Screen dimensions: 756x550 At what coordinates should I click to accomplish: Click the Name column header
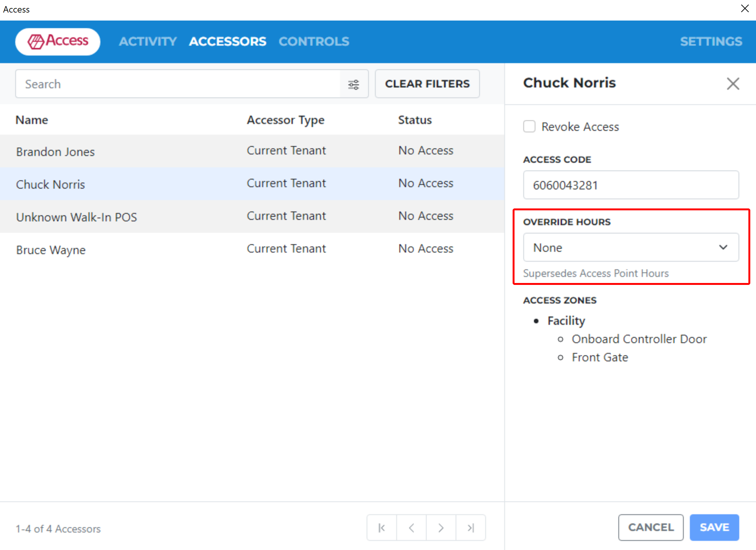pos(32,120)
